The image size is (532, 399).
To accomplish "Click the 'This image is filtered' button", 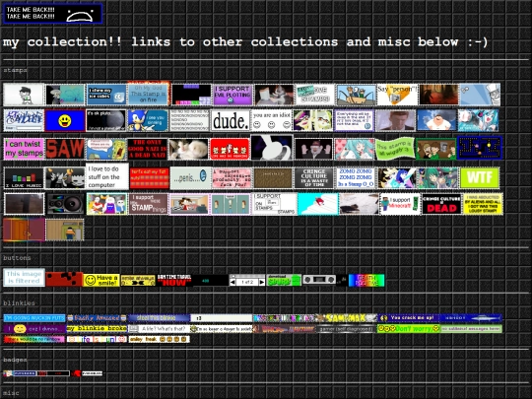I will (24, 278).
